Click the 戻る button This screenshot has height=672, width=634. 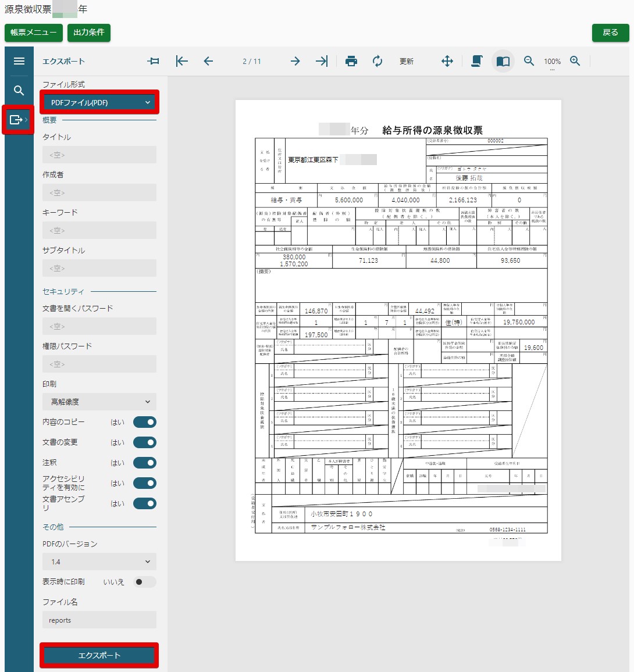tap(610, 33)
